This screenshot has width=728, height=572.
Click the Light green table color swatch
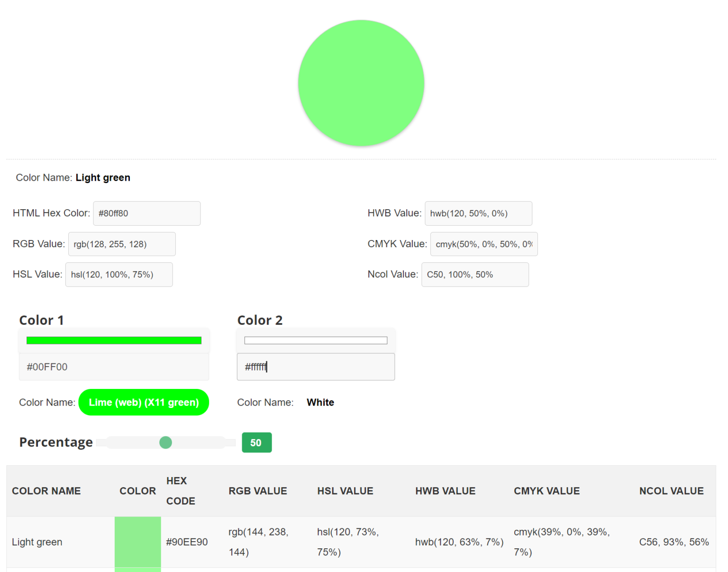pyautogui.click(x=137, y=542)
